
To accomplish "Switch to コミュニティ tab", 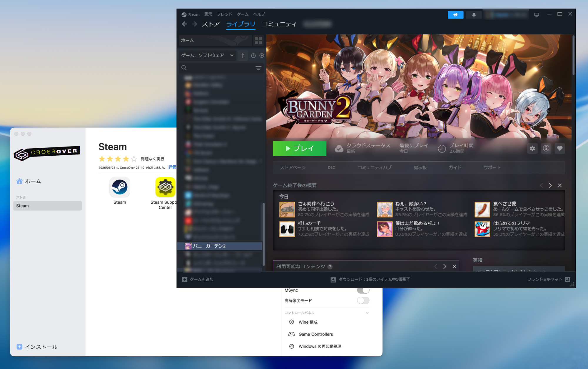I will (x=279, y=24).
